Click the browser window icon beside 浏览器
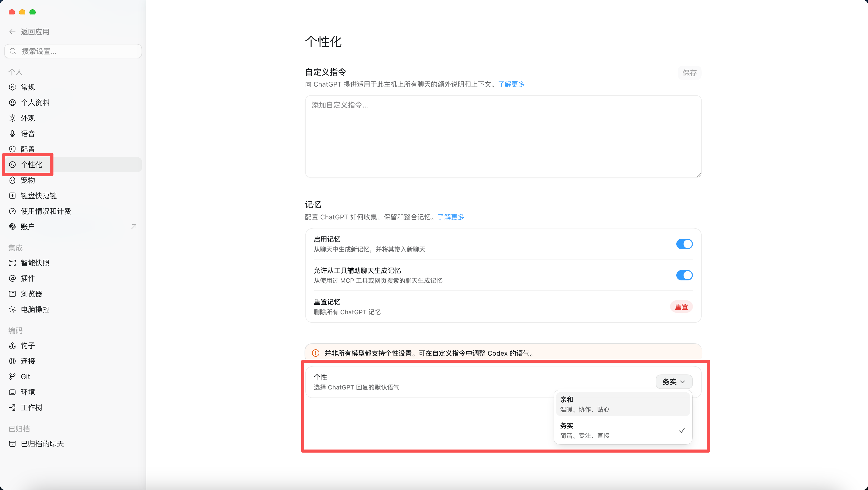 [x=12, y=294]
